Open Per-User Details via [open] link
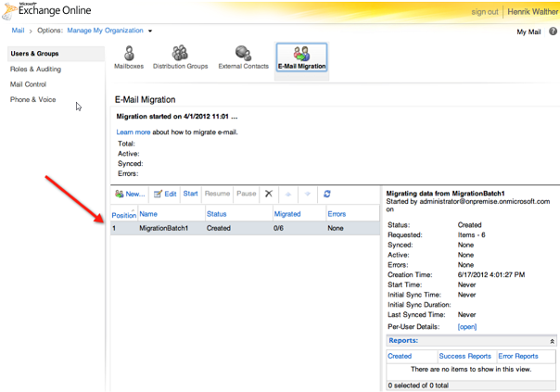This screenshot has width=560, height=392. pos(467,326)
